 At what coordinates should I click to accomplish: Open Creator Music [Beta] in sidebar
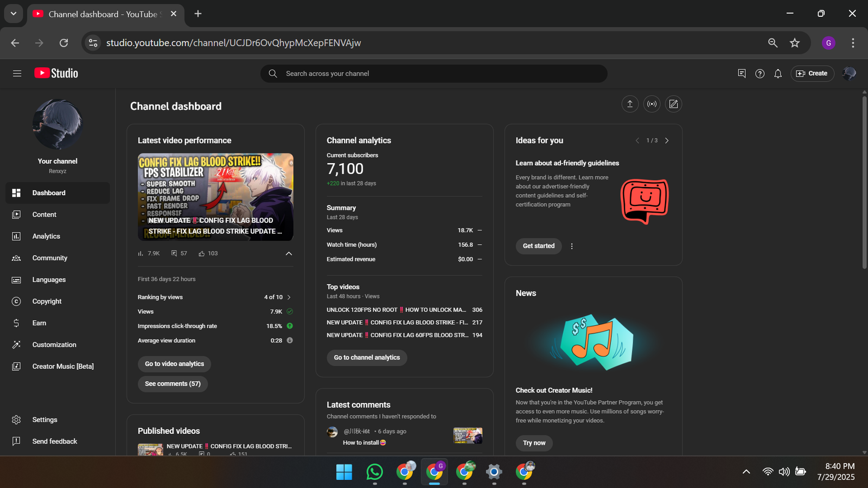[x=58, y=367]
